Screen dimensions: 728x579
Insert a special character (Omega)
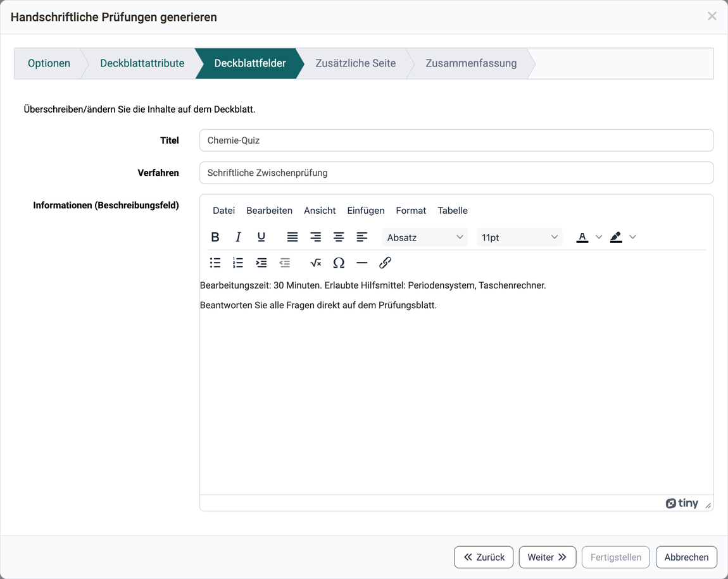(x=339, y=263)
